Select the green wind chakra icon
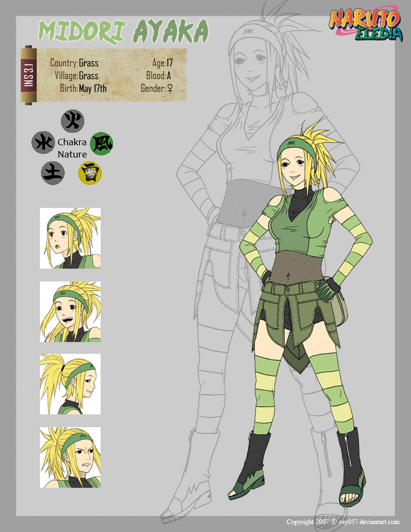This screenshot has width=411, height=532. (x=102, y=143)
